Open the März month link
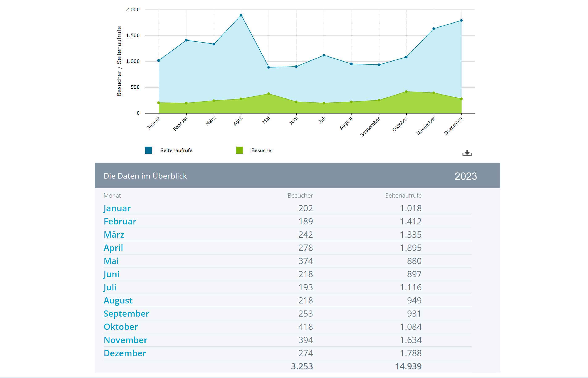Viewport: 588px width, 378px height. [114, 235]
